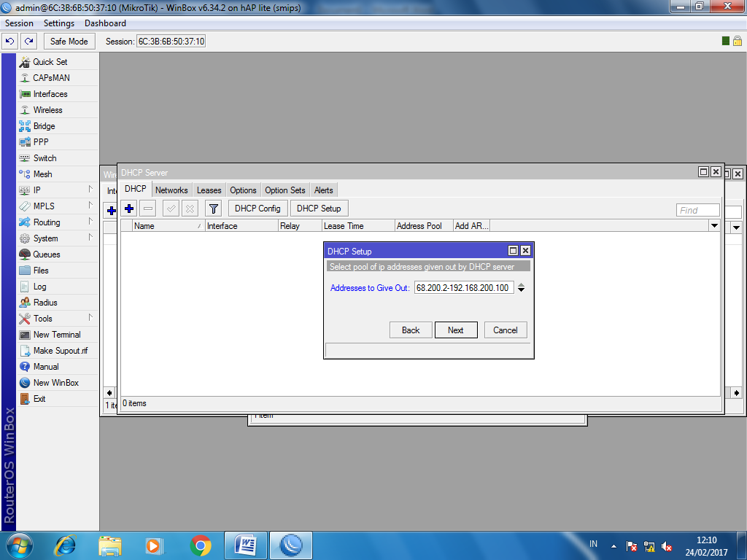The height and width of the screenshot is (560, 747).
Task: Click the disable (X) icon in DHCP Server
Action: pyautogui.click(x=190, y=209)
